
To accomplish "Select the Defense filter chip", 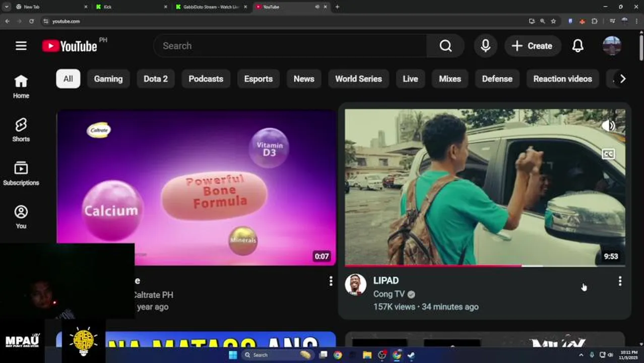I will point(497,79).
